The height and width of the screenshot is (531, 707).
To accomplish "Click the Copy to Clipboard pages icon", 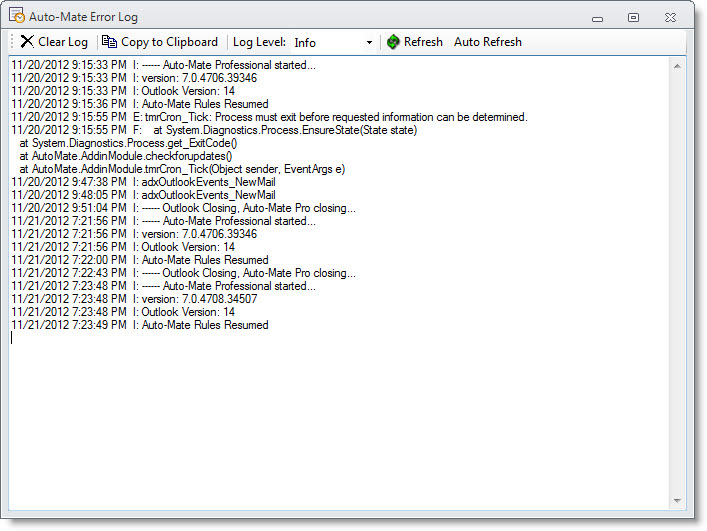I will tap(110, 42).
